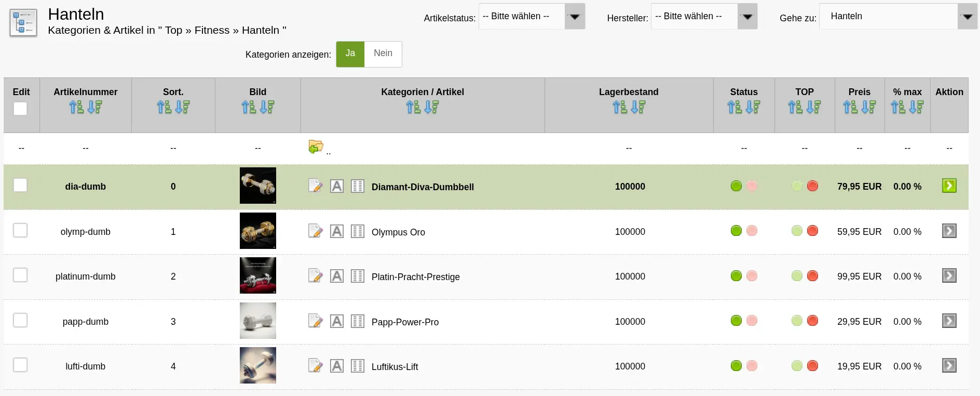The width and height of the screenshot is (980, 396).
Task: Select the checkbox for papp-dumb row
Action: (20, 320)
